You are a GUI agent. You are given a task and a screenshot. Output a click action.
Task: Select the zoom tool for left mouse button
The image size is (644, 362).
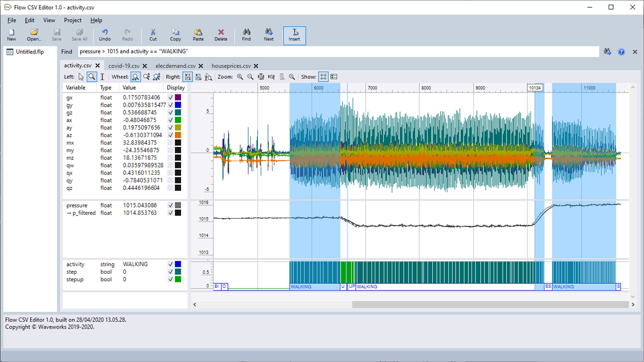(x=91, y=76)
